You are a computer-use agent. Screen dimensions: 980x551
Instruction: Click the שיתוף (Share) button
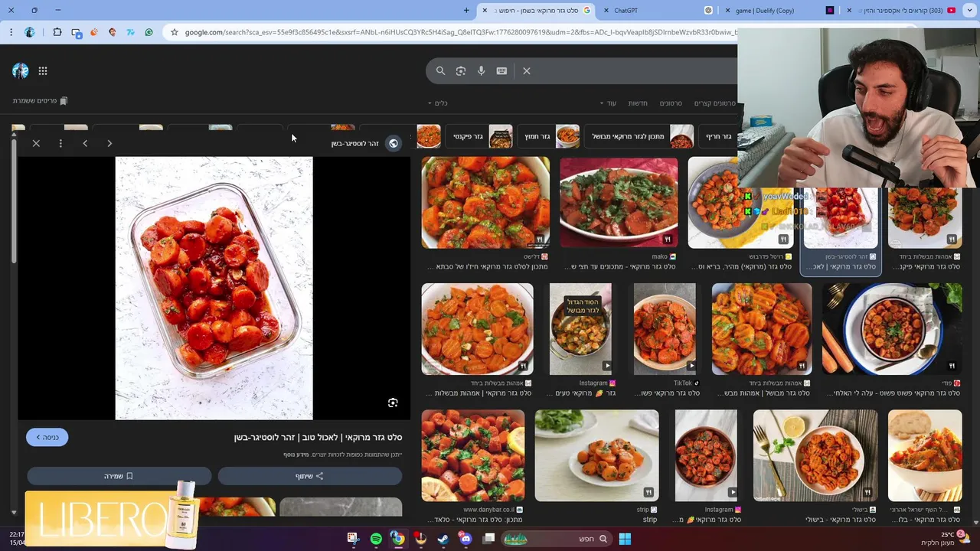[310, 476]
